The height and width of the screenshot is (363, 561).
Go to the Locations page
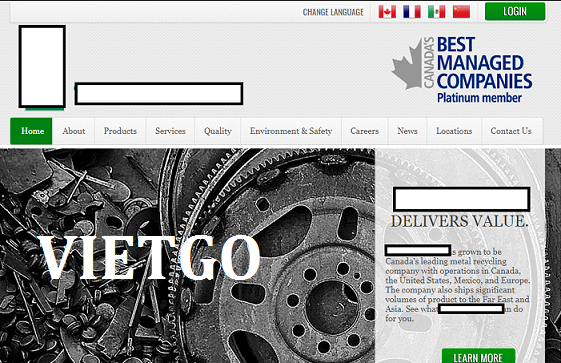coord(454,131)
